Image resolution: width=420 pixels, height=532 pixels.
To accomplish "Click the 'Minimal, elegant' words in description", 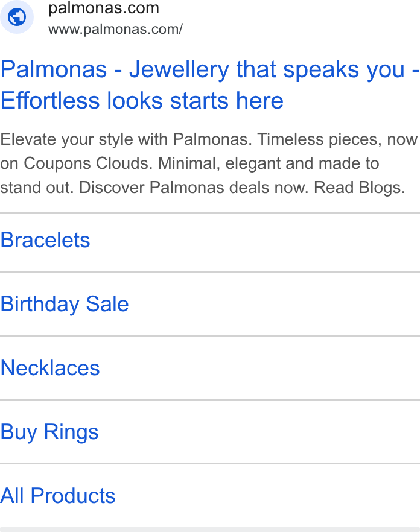I will pos(219,163).
